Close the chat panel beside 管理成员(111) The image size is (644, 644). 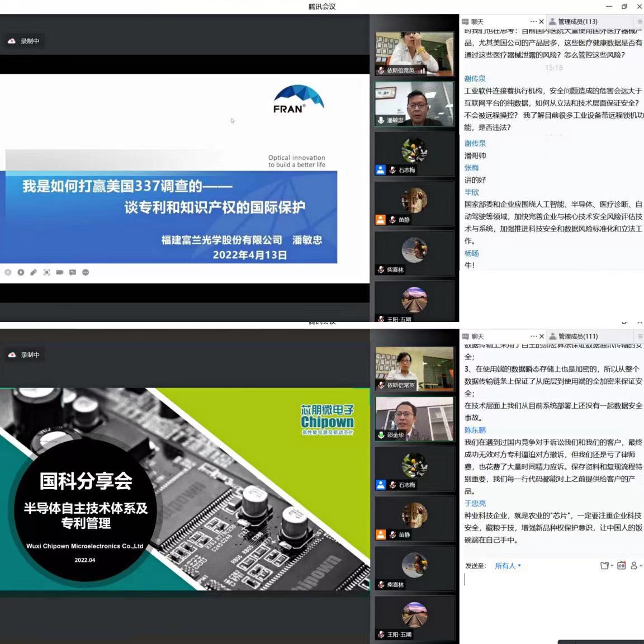tap(541, 336)
